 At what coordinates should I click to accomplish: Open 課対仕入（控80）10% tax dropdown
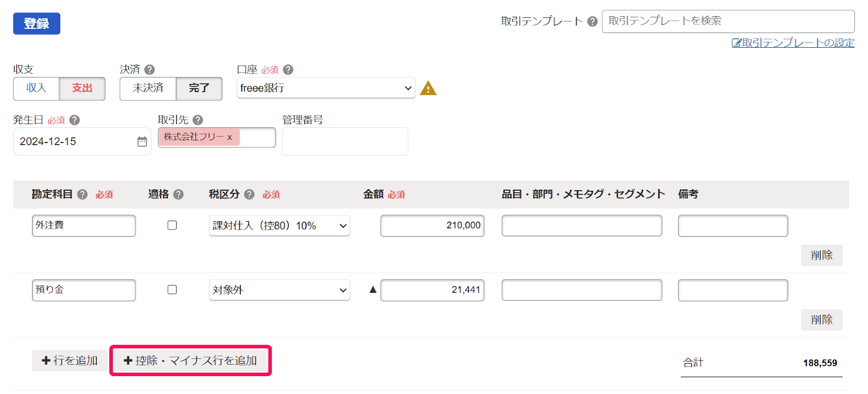coord(279,225)
